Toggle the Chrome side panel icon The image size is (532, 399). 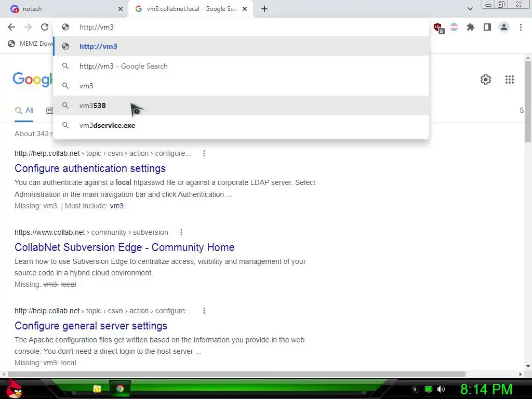click(487, 27)
